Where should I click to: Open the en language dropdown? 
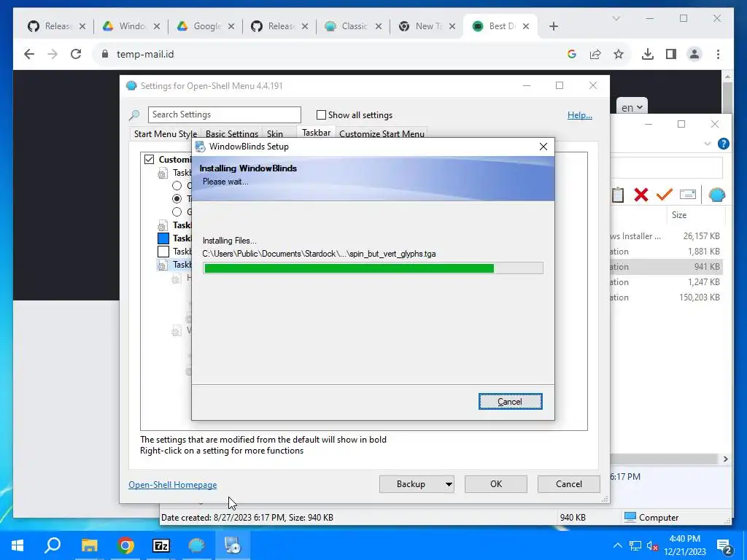pos(632,108)
